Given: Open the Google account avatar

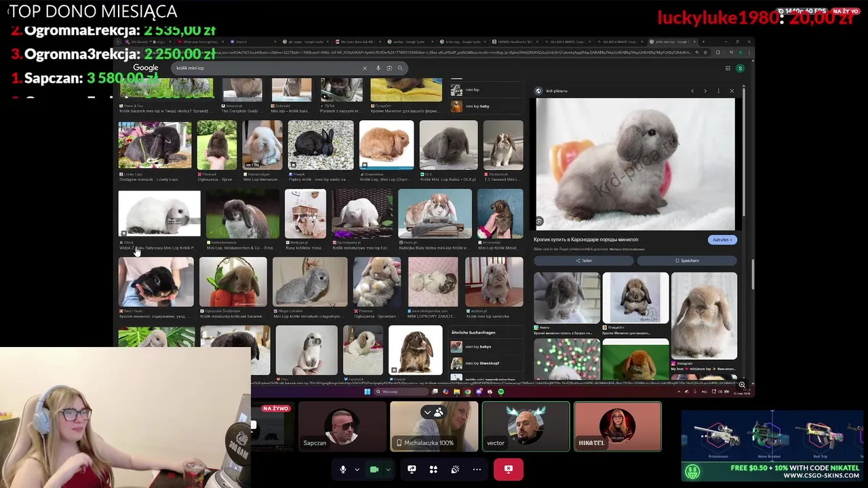Looking at the screenshot, I should tap(740, 68).
